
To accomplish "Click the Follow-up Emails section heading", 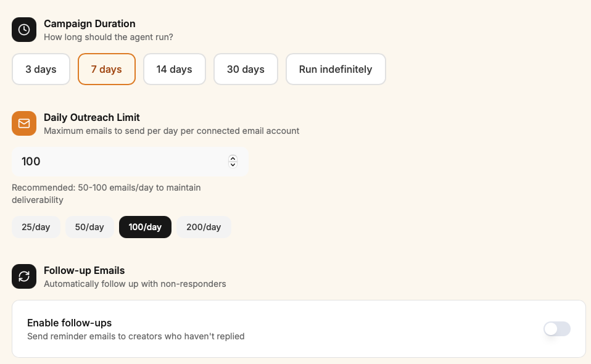I will click(84, 270).
